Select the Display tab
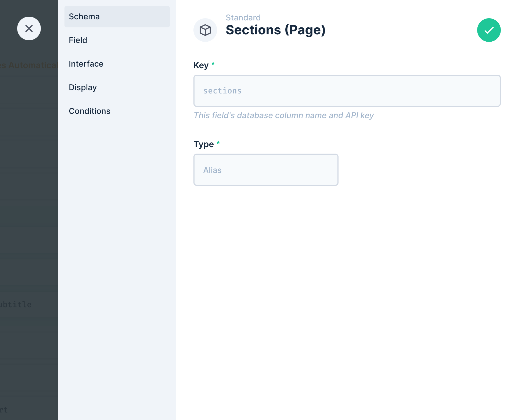 tap(117, 88)
